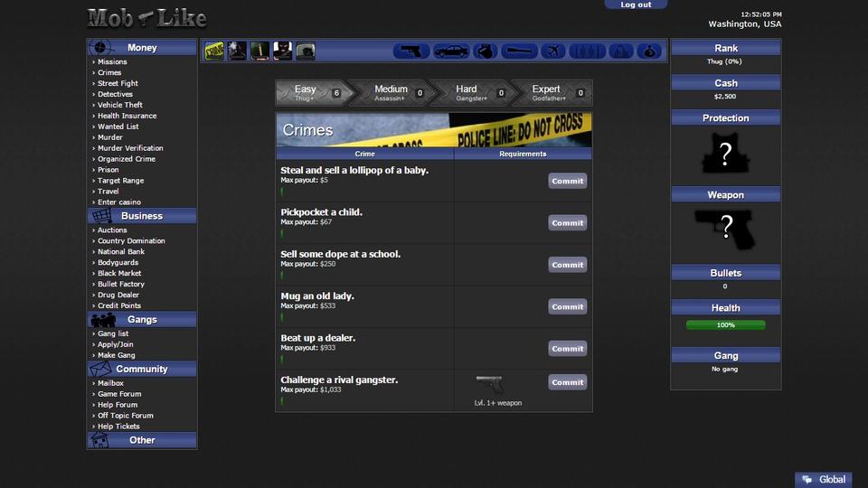Collapse the Money section header
This screenshot has height=488, width=868.
142,48
